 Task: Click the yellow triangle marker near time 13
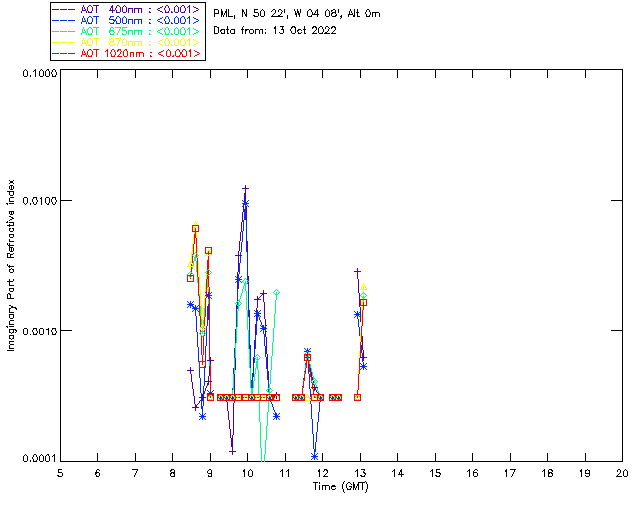[363, 287]
